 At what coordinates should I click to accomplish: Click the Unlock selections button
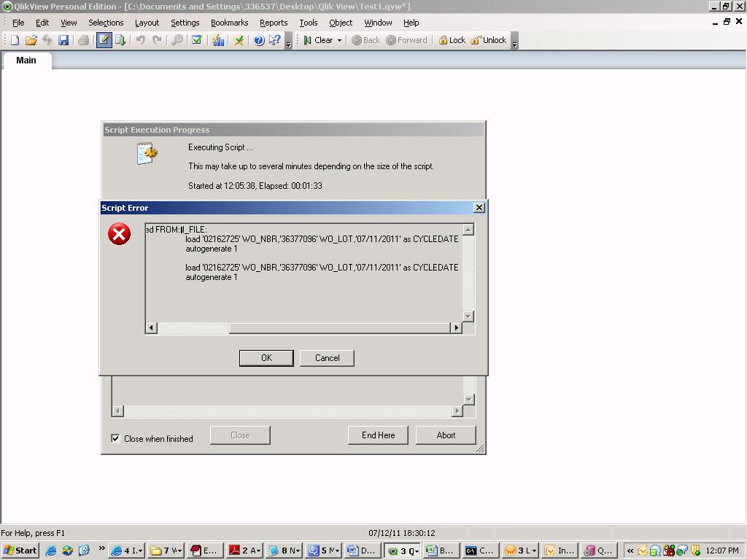(x=488, y=41)
